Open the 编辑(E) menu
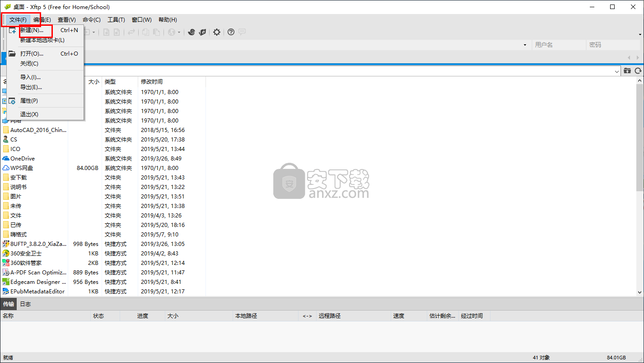Screen dimensions: 644x363 (x=42, y=20)
